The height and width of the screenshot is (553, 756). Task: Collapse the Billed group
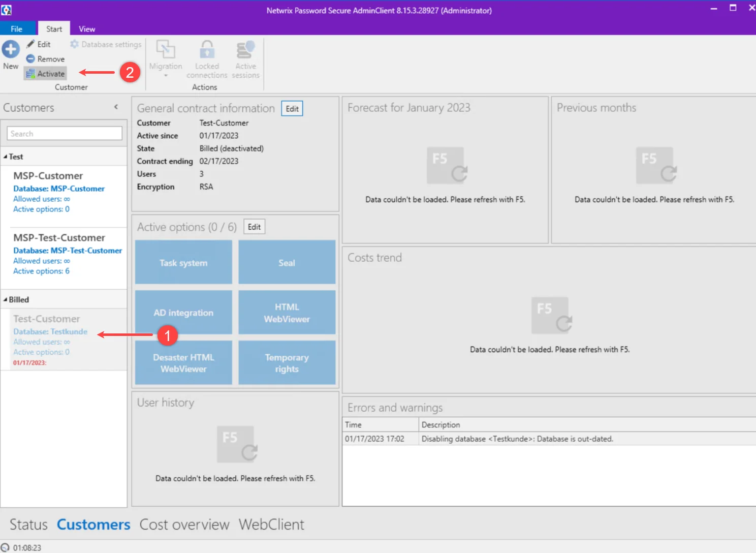coord(6,299)
